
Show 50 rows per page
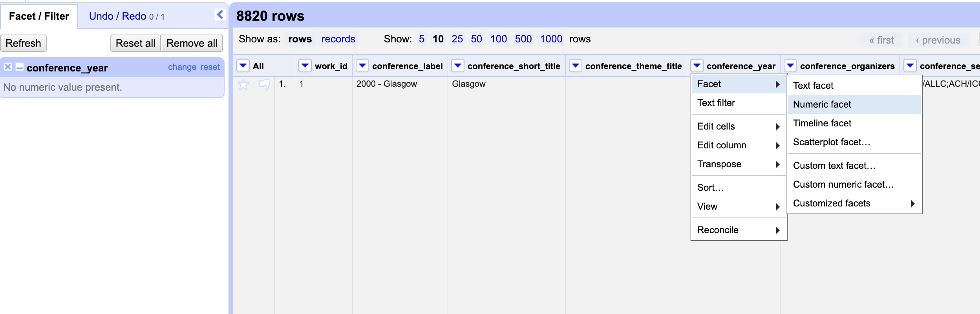click(476, 39)
